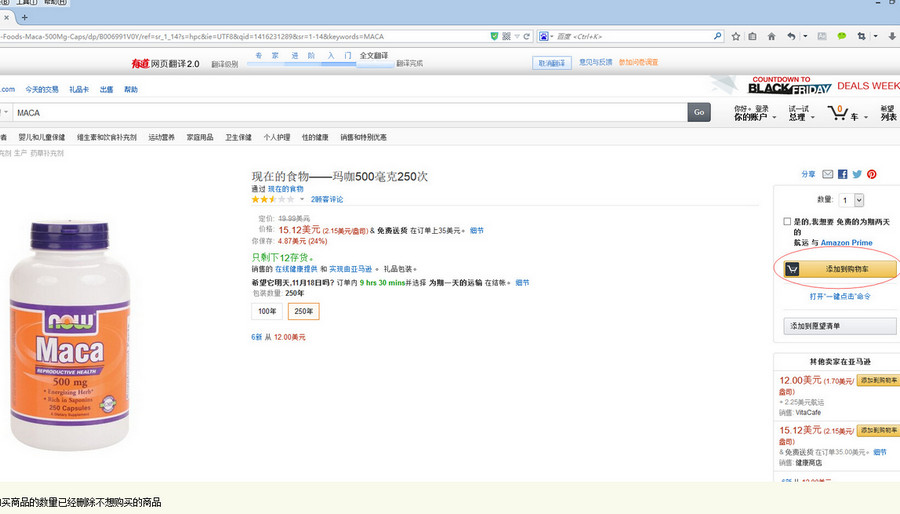Select the 250 count package option
This screenshot has height=514, width=900.
tap(304, 311)
